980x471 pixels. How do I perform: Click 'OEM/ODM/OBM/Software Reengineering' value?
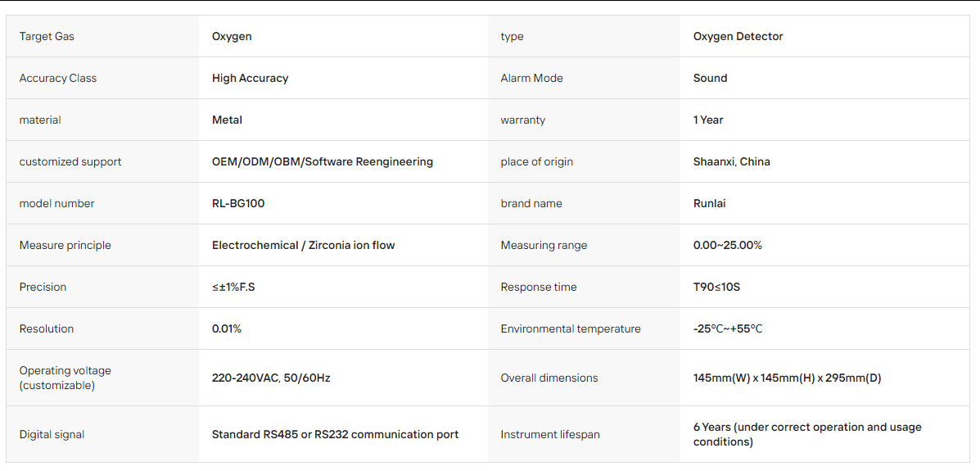coord(323,162)
